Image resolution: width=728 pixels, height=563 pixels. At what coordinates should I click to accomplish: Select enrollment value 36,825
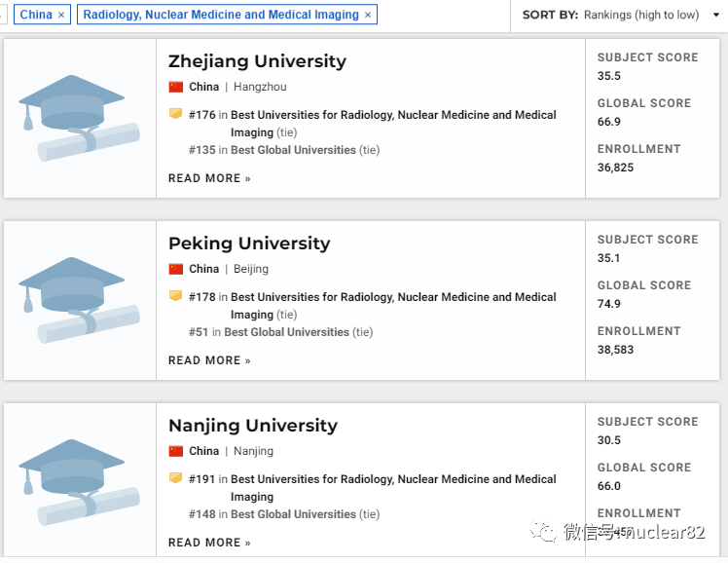(615, 168)
